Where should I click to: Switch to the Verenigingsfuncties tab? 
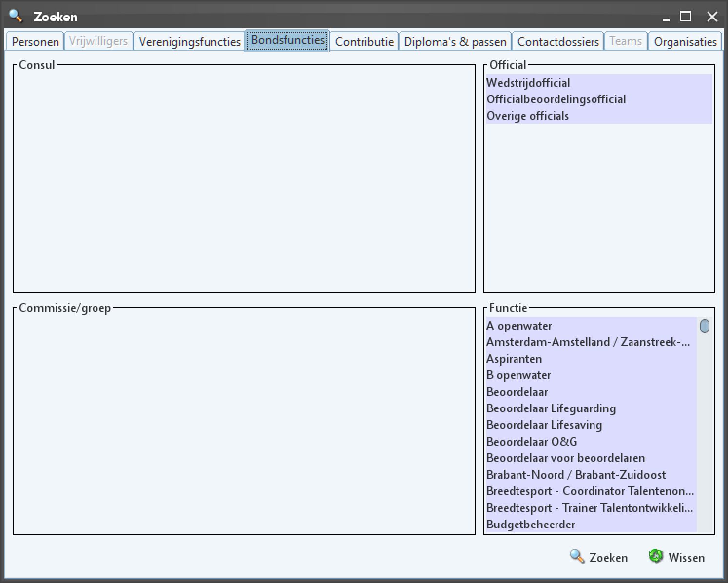[190, 41]
